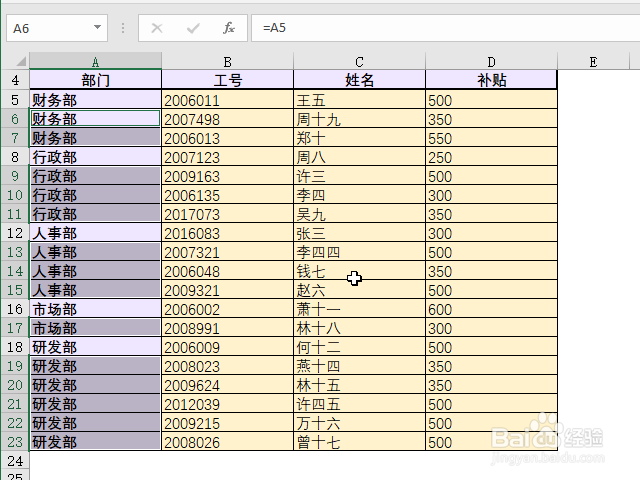Select row 12 header
640x480 pixels.
(15, 233)
